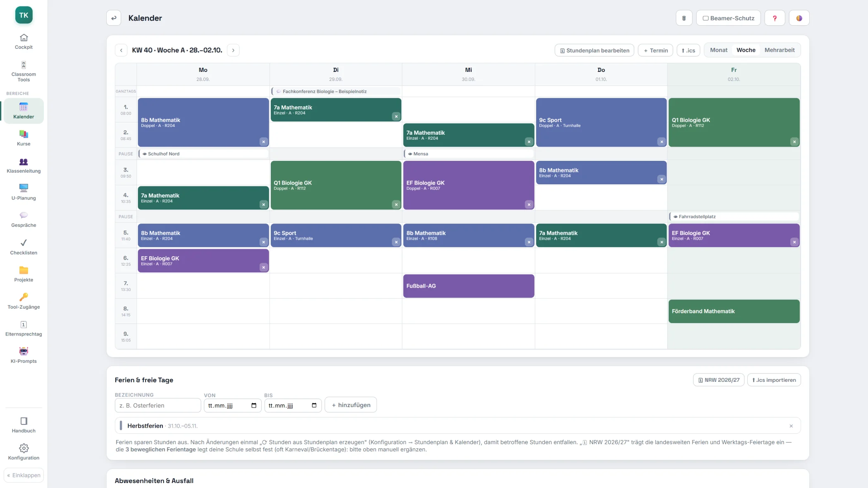Remove Friday Q1 Biologie GK Doppel
Image resolution: width=868 pixels, height=488 pixels.
794,142
